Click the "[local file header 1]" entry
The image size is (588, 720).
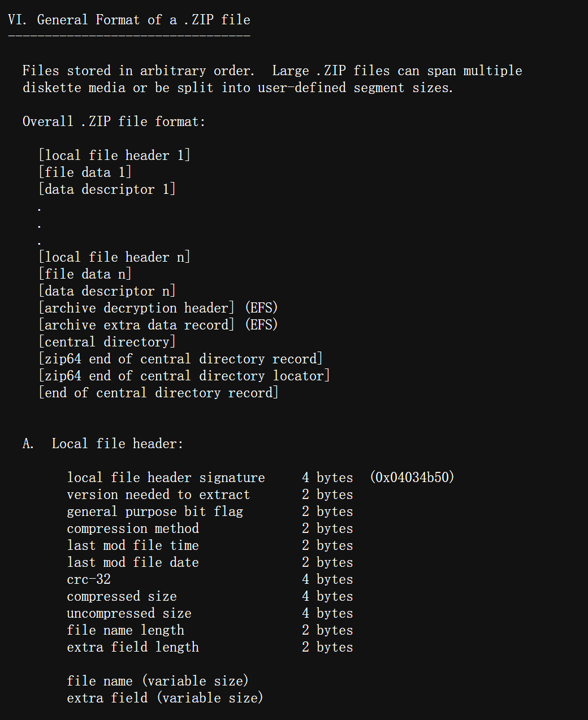point(114,155)
